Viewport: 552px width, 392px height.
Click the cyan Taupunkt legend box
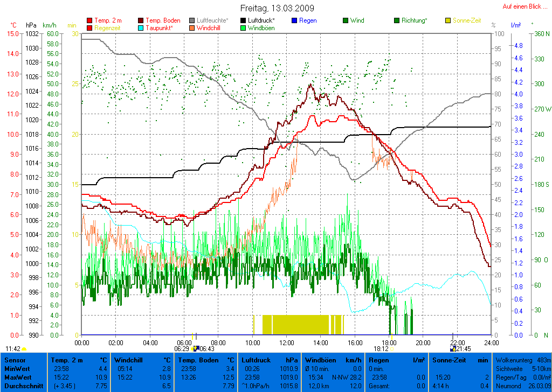141,28
